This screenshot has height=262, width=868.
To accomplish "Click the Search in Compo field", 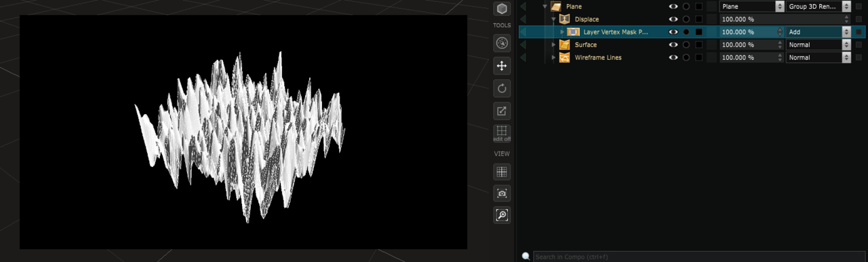I will (698, 257).
